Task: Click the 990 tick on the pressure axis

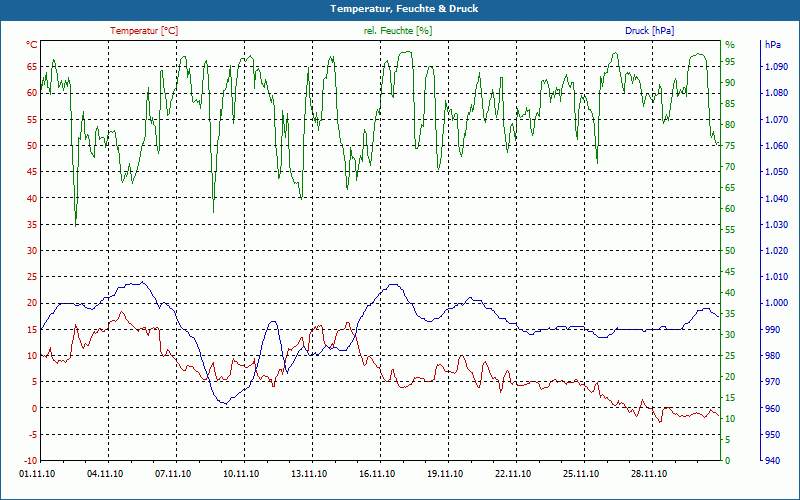Action: 773,330
